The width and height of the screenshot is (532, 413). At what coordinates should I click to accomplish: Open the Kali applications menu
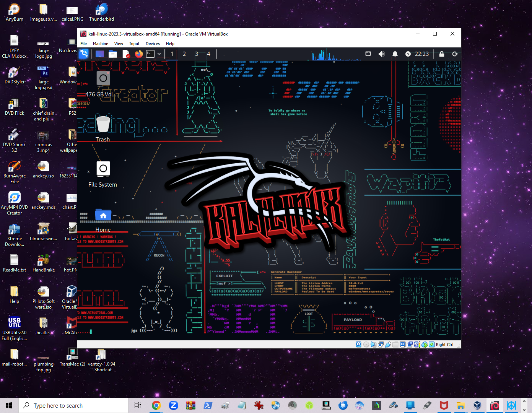pyautogui.click(x=84, y=54)
